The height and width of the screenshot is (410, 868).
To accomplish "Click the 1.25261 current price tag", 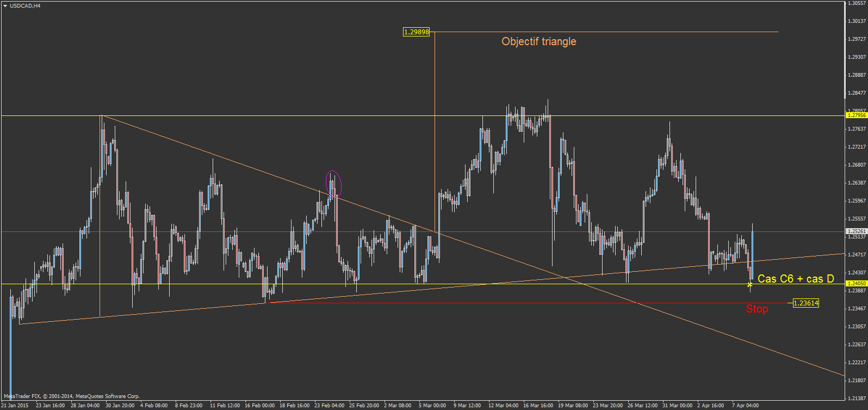I will pos(857,231).
